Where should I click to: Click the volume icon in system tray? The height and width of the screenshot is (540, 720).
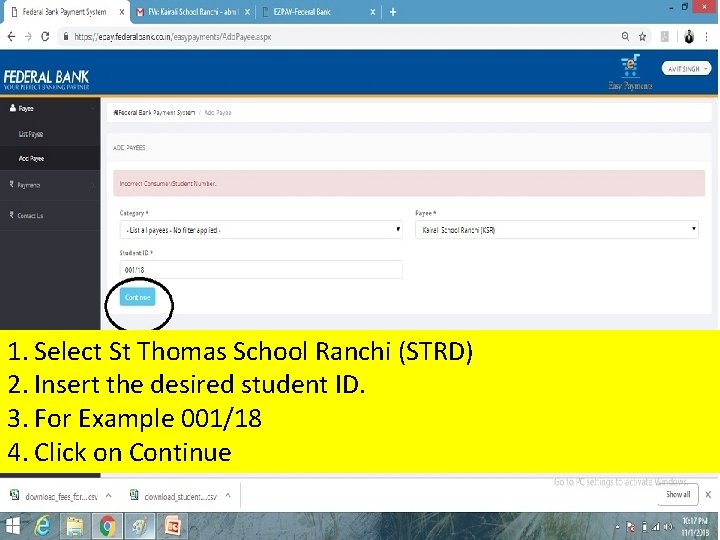tap(668, 527)
